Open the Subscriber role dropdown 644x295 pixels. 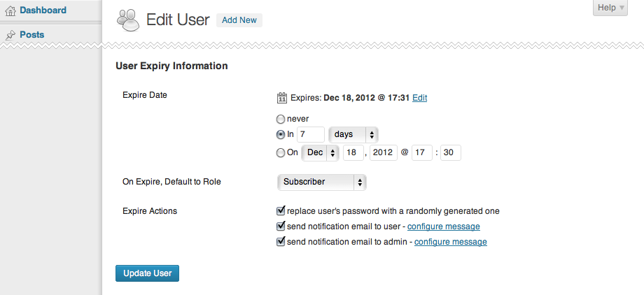tap(322, 182)
